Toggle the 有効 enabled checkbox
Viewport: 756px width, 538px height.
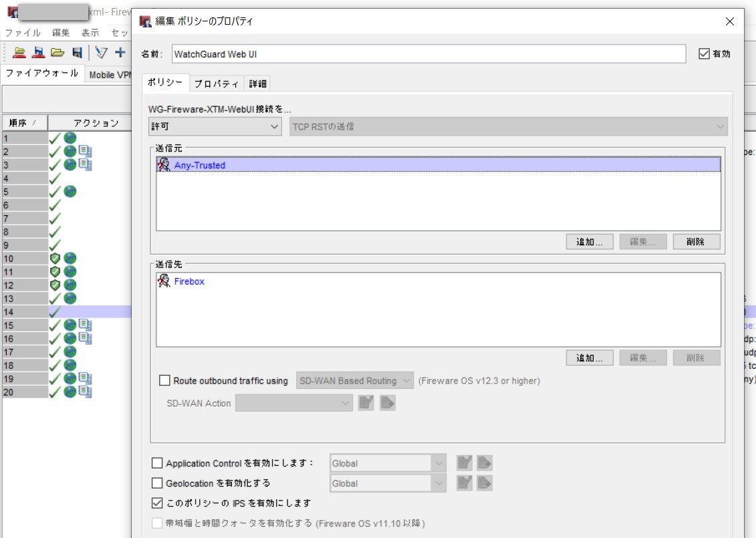(x=704, y=54)
